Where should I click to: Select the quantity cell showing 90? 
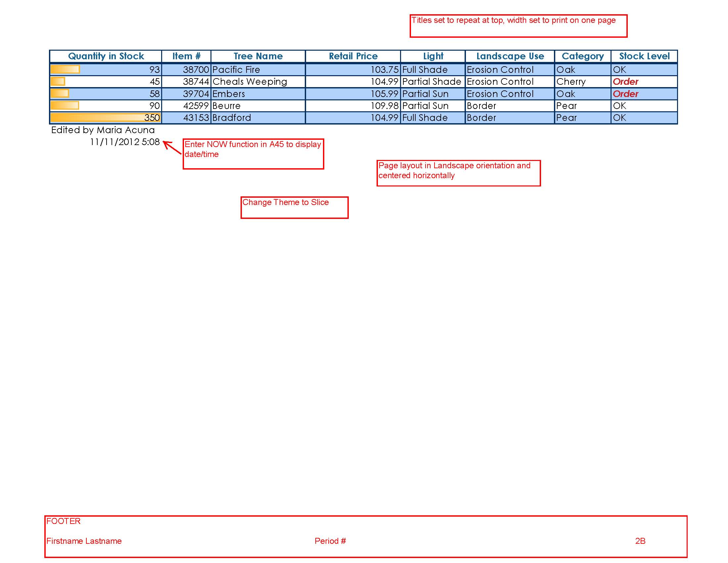click(106, 106)
